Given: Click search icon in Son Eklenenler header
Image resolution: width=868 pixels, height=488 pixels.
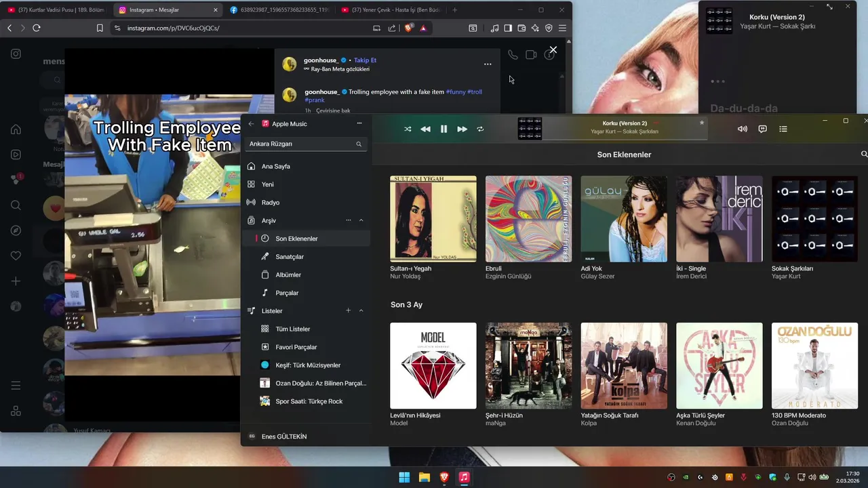Looking at the screenshot, I should (x=864, y=155).
